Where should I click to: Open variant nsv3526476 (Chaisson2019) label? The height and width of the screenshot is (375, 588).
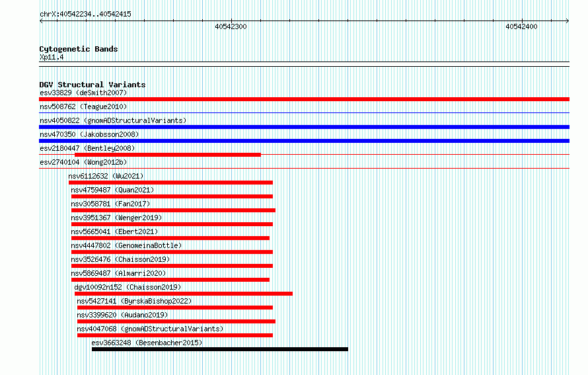[x=120, y=259]
